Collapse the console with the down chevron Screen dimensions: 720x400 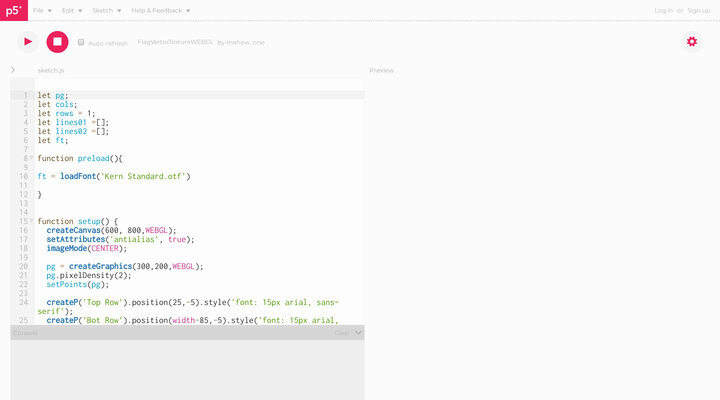click(x=359, y=332)
